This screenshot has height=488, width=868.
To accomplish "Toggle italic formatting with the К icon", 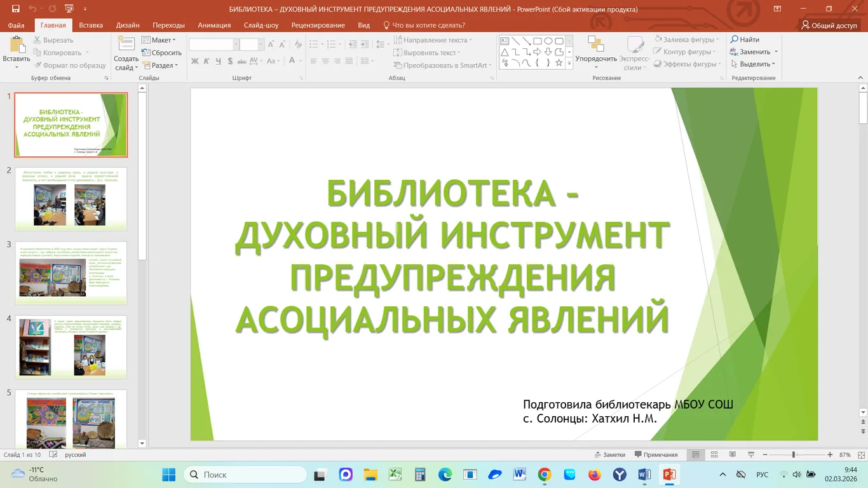I will [206, 61].
